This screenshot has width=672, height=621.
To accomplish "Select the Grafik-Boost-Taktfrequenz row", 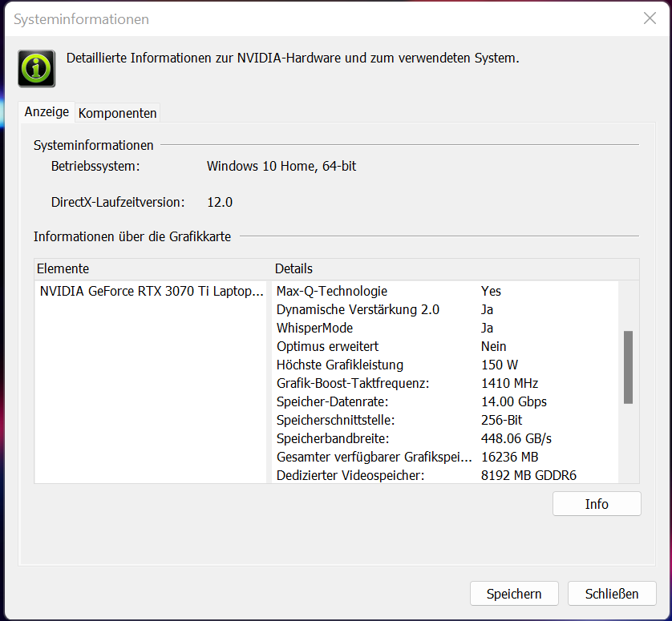I will 445,383.
